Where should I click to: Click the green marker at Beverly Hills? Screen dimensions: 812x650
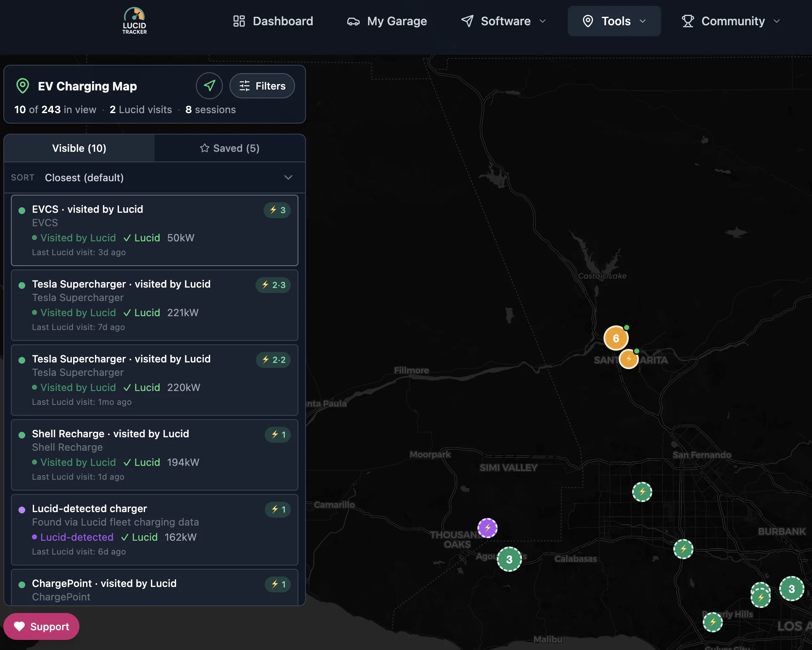click(x=713, y=622)
